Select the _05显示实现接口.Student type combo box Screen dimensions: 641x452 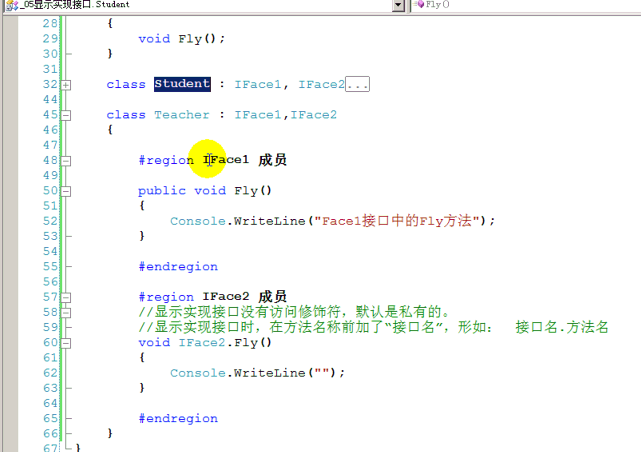click(204, 5)
